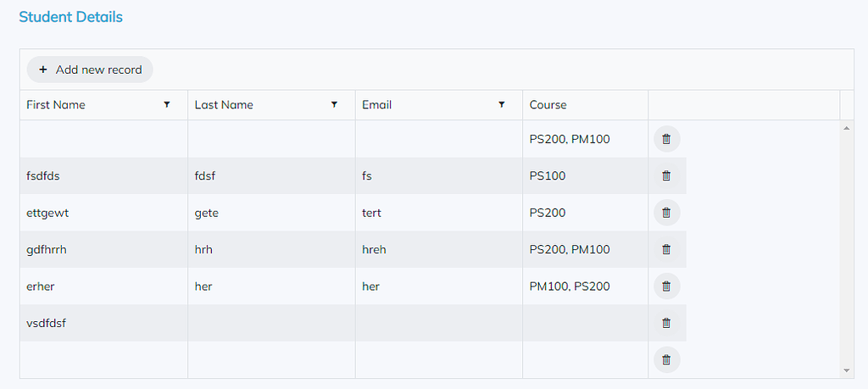
Task: Open filter for Email column
Action: click(501, 104)
